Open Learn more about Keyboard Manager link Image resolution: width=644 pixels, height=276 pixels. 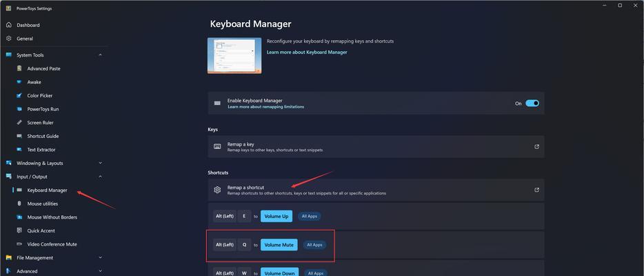point(307,52)
